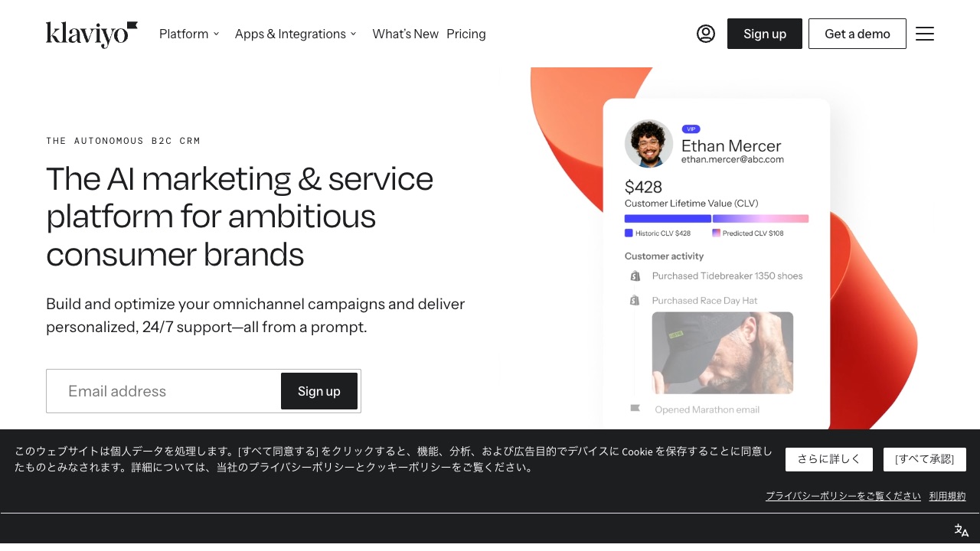
Task: Click Ethan Mercer's profile photo
Action: [x=648, y=144]
